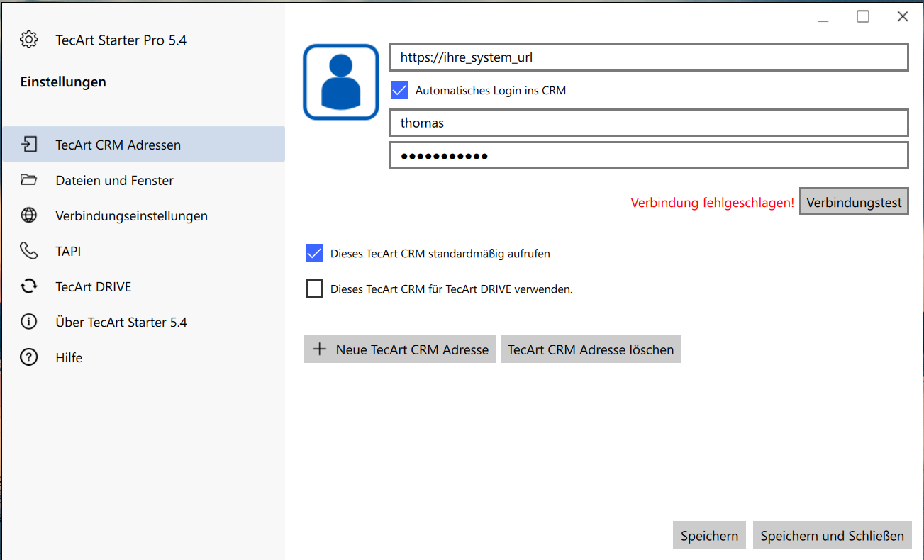Enable this TecArt CRM for TecArt DRIVE
The image size is (924, 560).
coord(314,289)
